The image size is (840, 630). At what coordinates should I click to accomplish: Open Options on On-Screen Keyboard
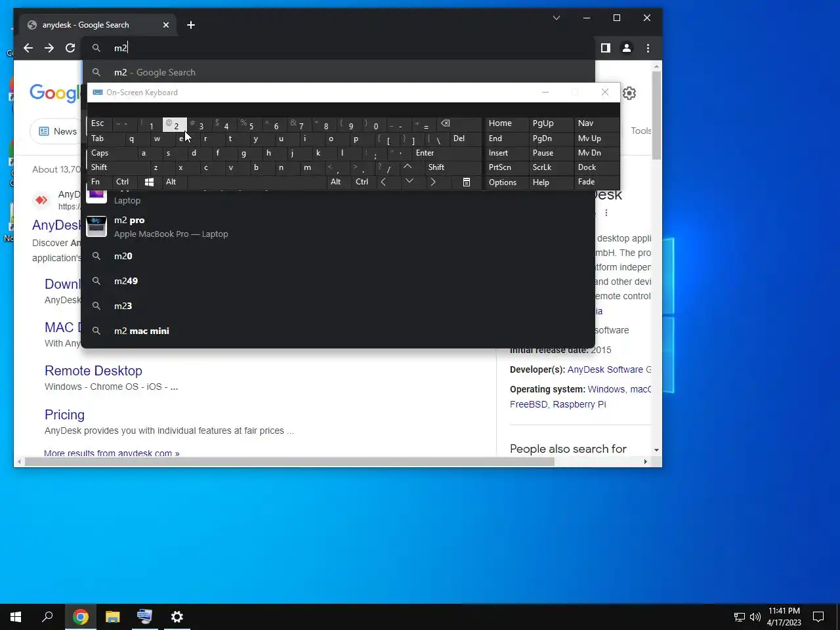506,182
